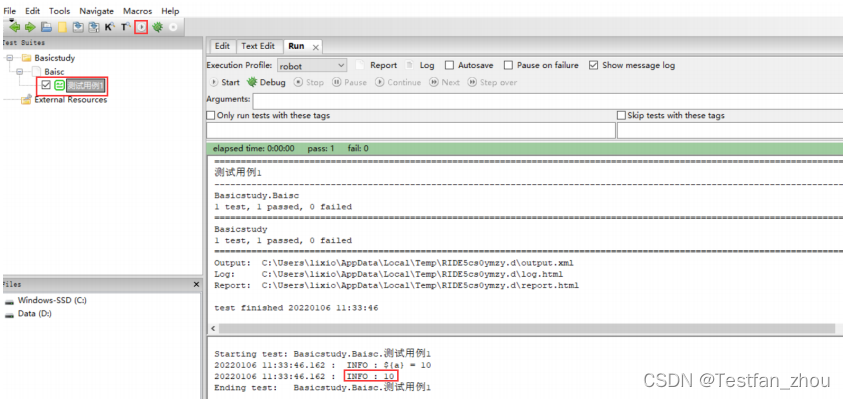Open the Tools menu

pos(60,11)
